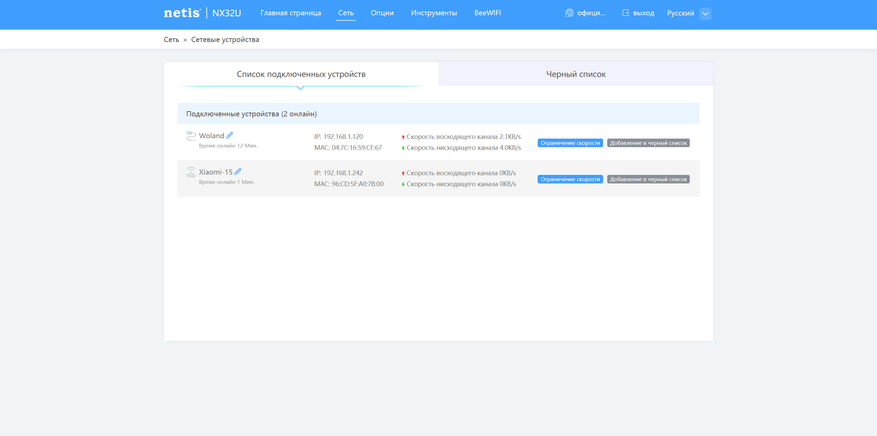Image resolution: width=877 pixels, height=436 pixels.
Task: Click the Время онлайн 12 Мин. text
Action: 228,146
